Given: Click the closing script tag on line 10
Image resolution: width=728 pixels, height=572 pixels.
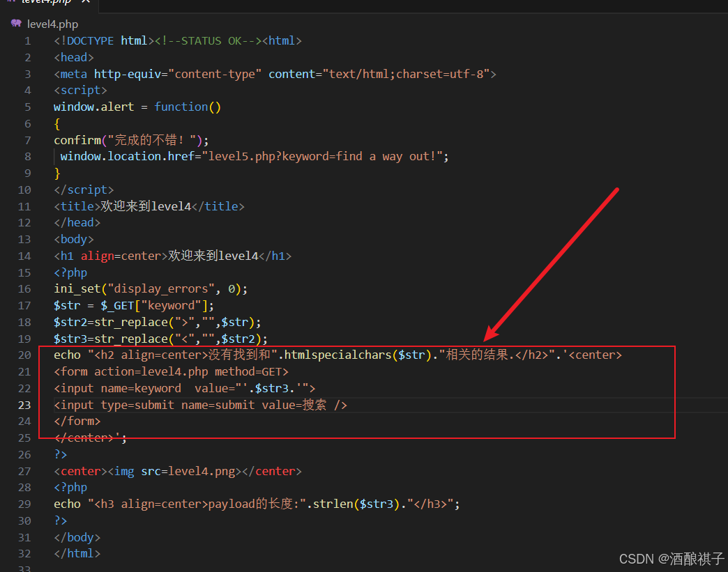Looking at the screenshot, I should point(84,190).
